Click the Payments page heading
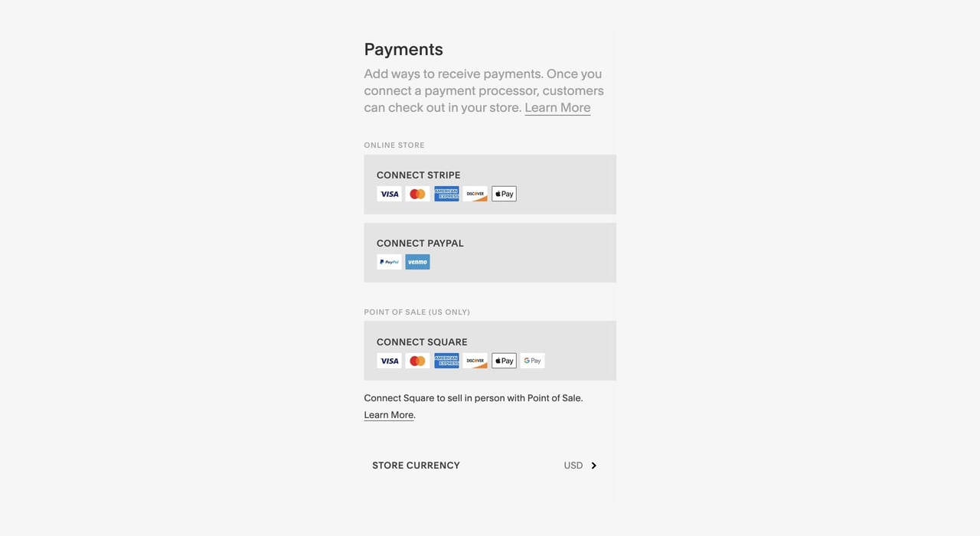The height and width of the screenshot is (536, 980). pos(403,48)
